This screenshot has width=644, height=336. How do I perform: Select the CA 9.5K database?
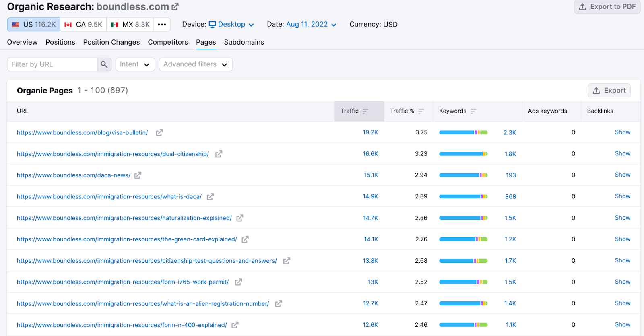point(83,25)
